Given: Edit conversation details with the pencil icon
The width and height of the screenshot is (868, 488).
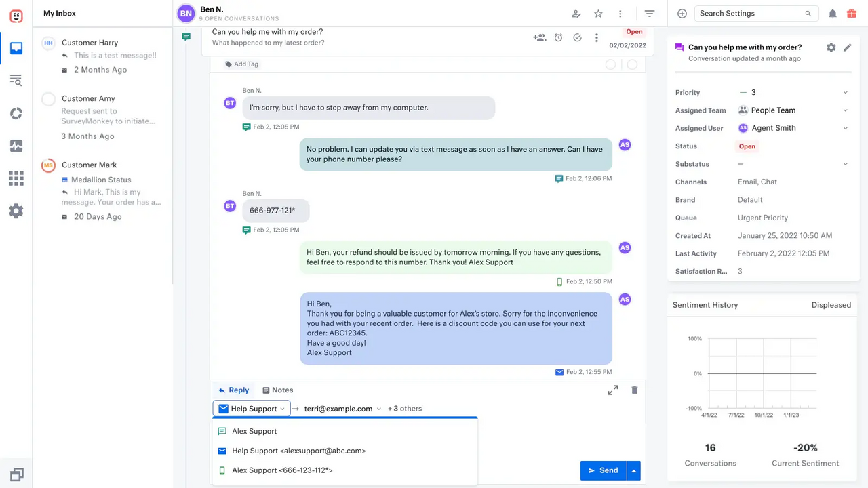Looking at the screenshot, I should (x=847, y=47).
